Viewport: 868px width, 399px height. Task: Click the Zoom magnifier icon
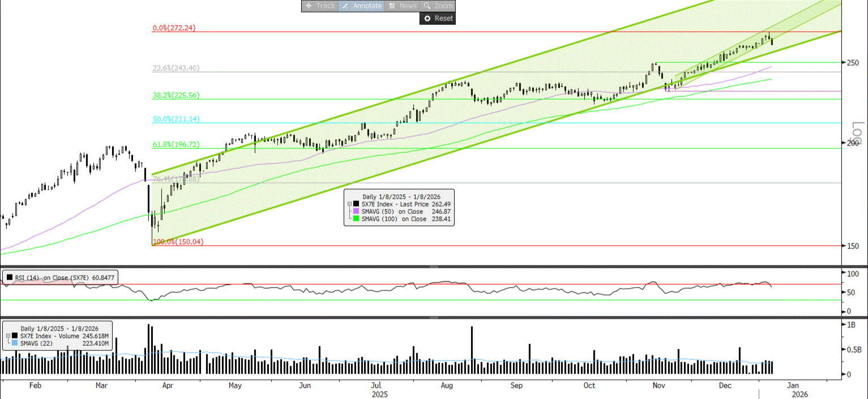coord(427,6)
